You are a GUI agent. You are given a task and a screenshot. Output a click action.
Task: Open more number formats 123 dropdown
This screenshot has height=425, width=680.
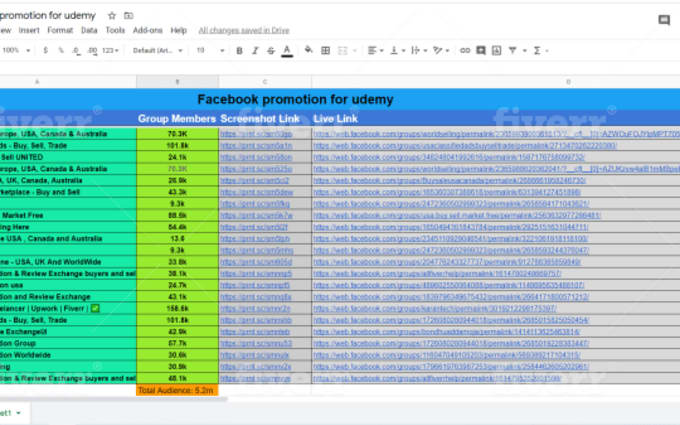110,51
